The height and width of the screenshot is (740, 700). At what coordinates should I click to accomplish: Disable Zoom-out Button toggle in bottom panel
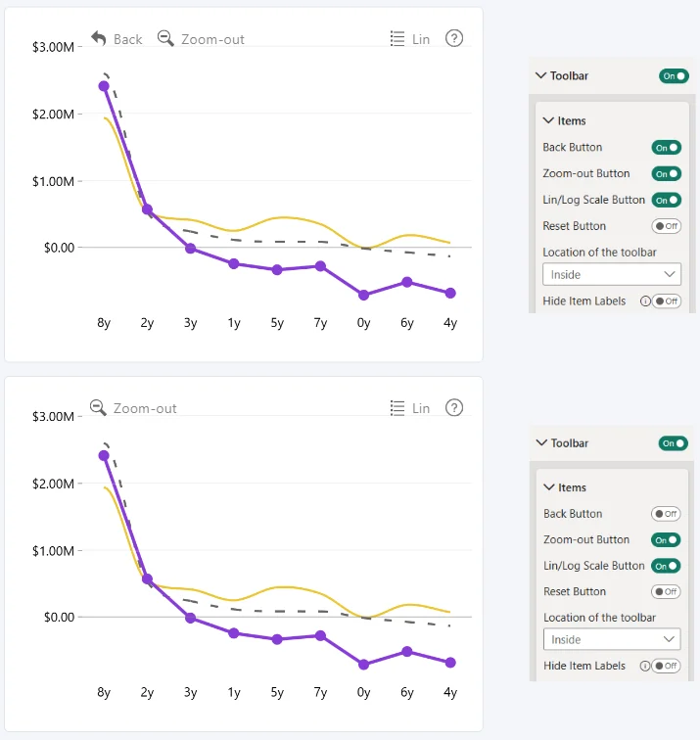666,540
